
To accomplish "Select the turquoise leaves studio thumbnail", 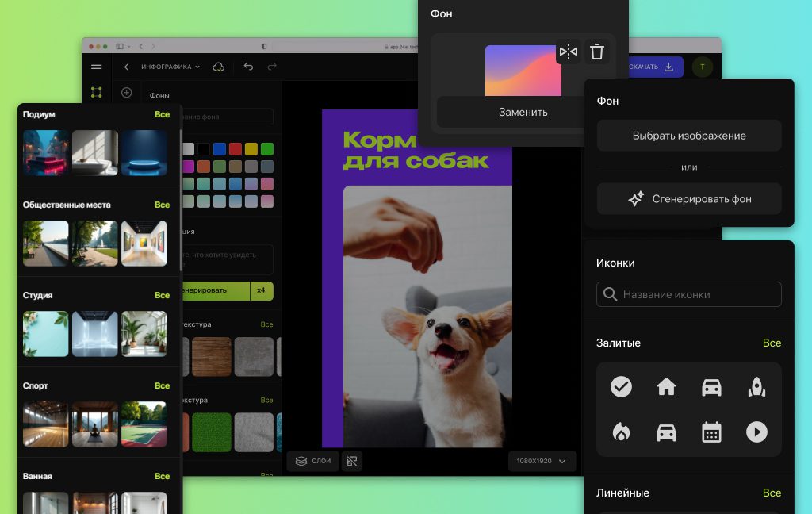I will click(45, 334).
